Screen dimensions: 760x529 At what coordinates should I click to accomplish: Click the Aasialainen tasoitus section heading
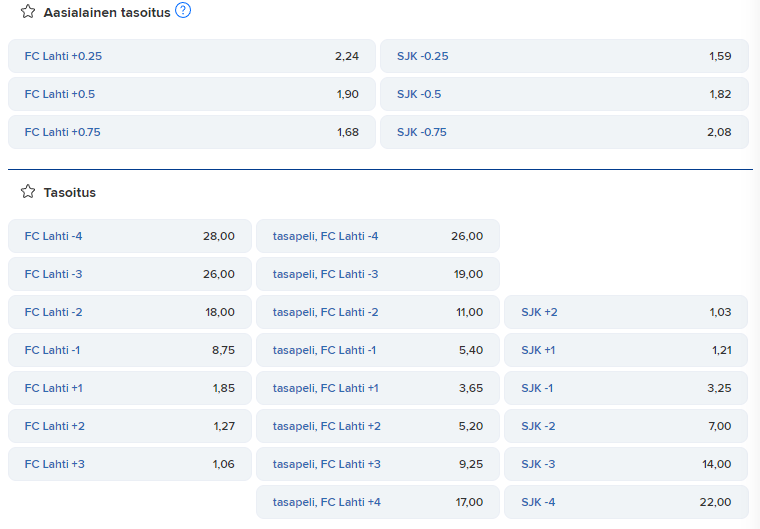(107, 13)
